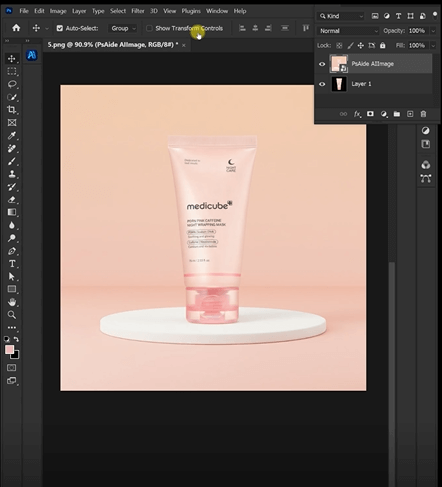Select the Blur tool
This screenshot has width=442, height=487.
tap(12, 225)
